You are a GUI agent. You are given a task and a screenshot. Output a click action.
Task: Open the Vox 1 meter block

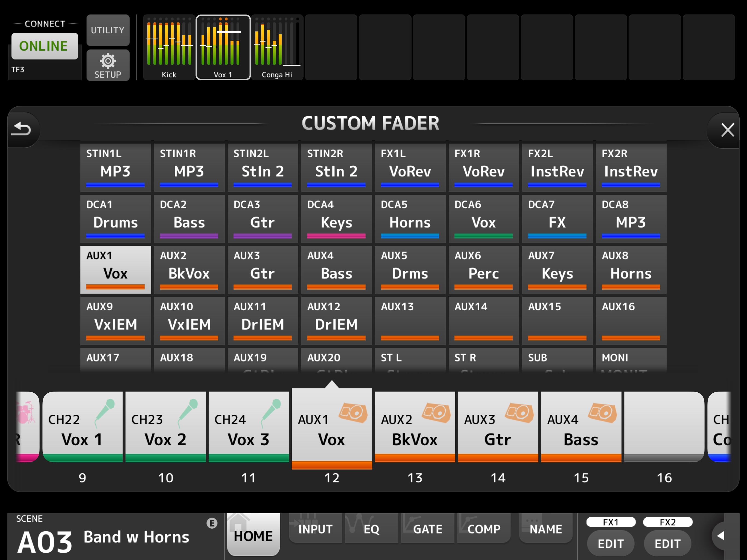223,47
